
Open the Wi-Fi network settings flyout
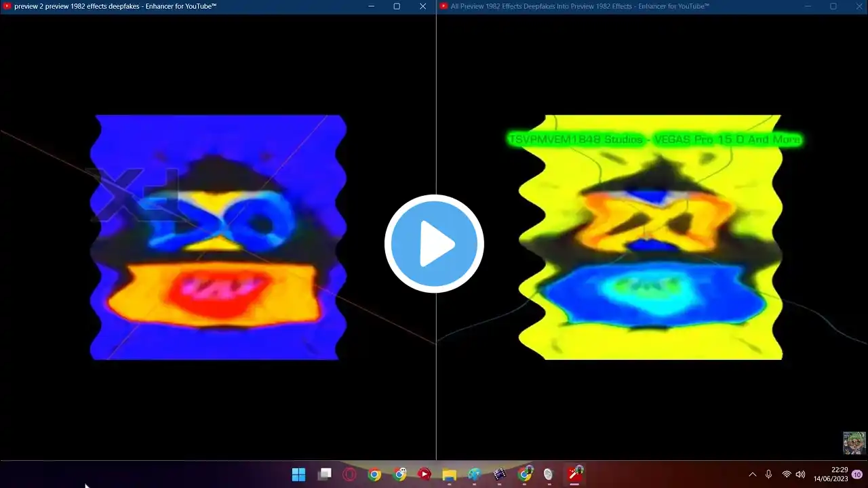pyautogui.click(x=786, y=474)
